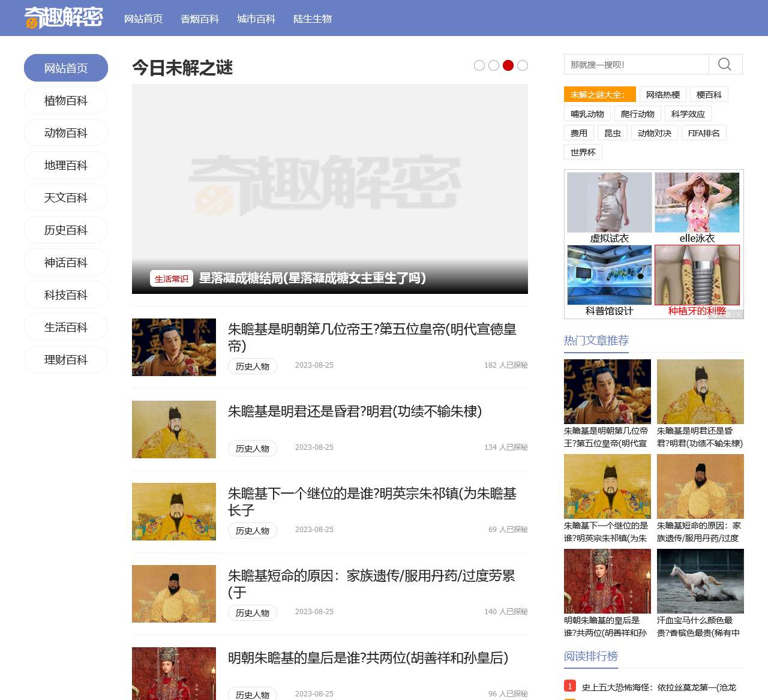Open the 世界杯 tag
The image size is (768, 700).
[583, 152]
